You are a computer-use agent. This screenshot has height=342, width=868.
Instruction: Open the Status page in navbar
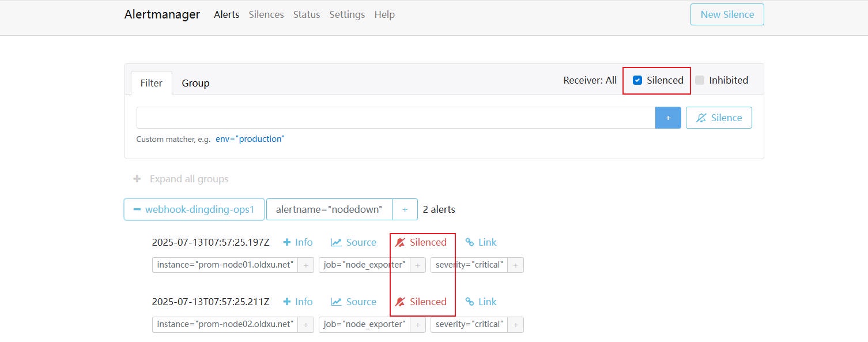click(307, 15)
